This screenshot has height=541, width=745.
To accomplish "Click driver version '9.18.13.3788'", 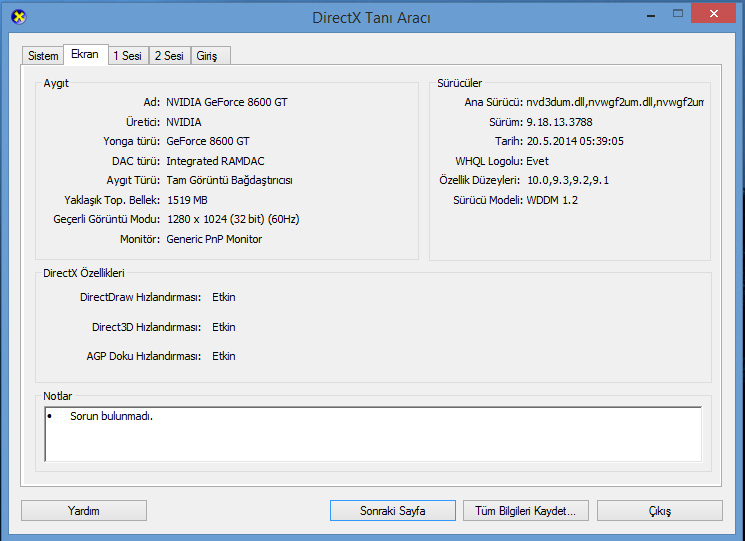I will 559,122.
